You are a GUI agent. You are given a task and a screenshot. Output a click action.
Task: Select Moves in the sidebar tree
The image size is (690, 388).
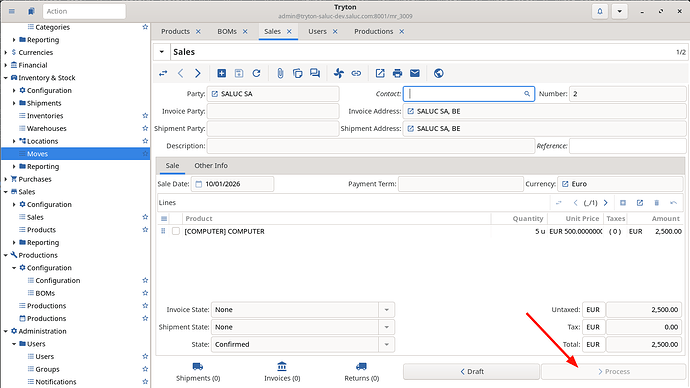point(76,154)
